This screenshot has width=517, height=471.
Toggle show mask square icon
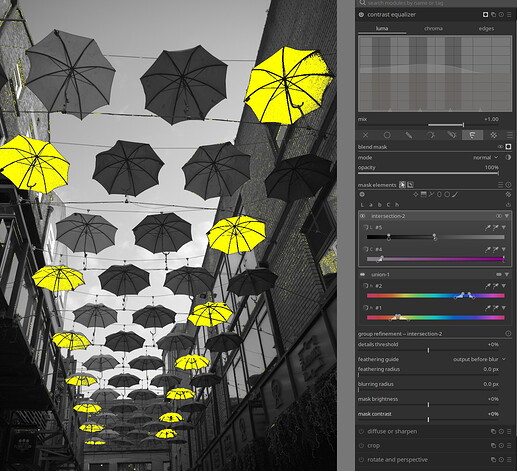pos(508,147)
